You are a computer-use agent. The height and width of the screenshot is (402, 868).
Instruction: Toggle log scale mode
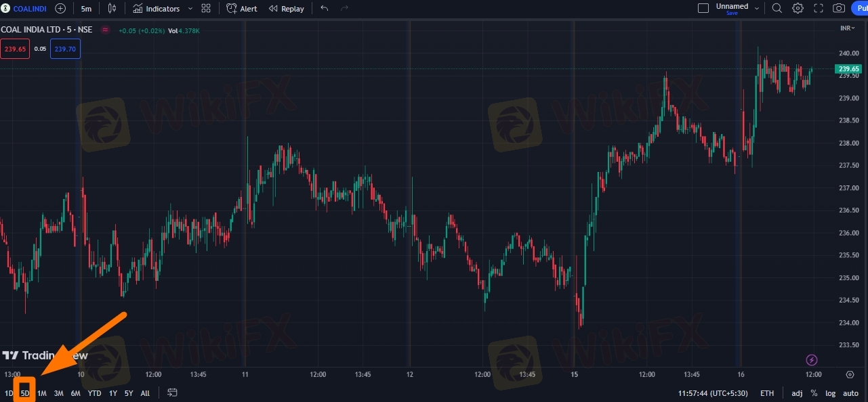coord(831,393)
